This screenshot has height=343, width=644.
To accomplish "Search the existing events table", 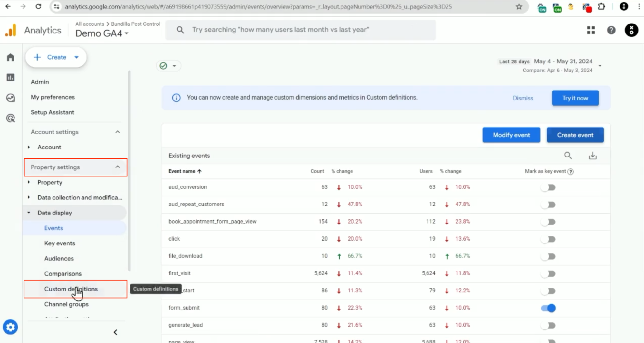I will [x=568, y=156].
